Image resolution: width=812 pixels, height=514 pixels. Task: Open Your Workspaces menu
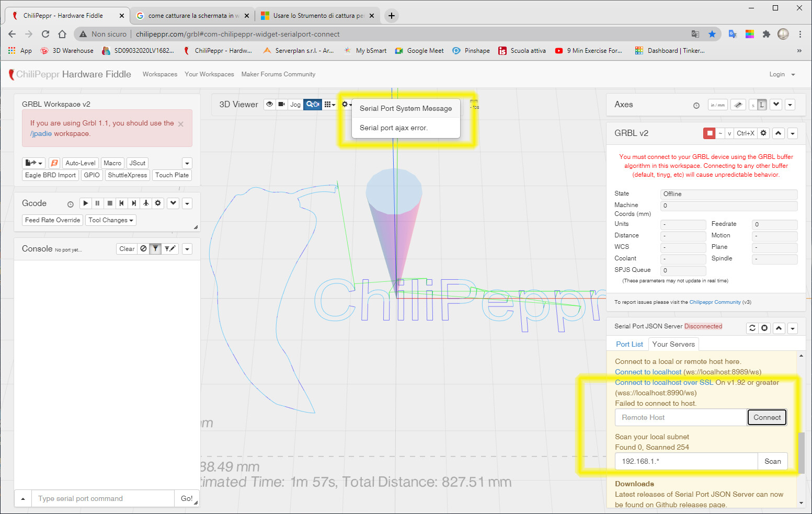[209, 74]
